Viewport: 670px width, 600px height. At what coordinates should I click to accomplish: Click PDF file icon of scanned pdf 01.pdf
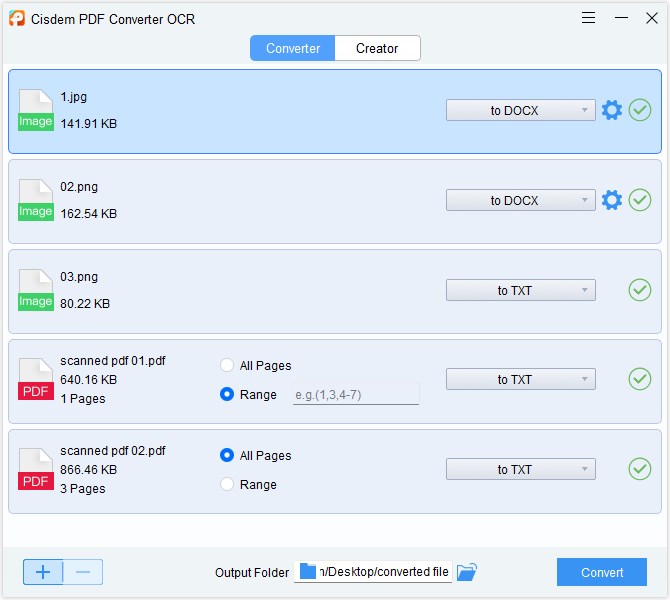coord(36,379)
